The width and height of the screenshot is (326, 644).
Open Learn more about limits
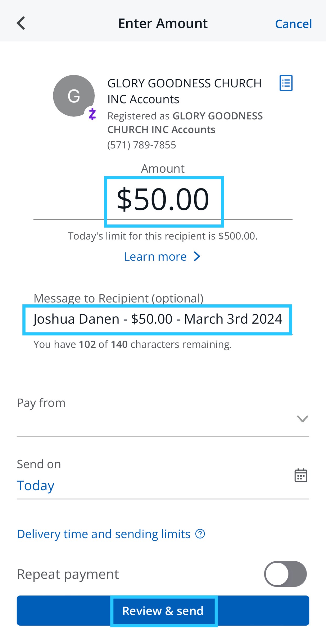coord(155,257)
